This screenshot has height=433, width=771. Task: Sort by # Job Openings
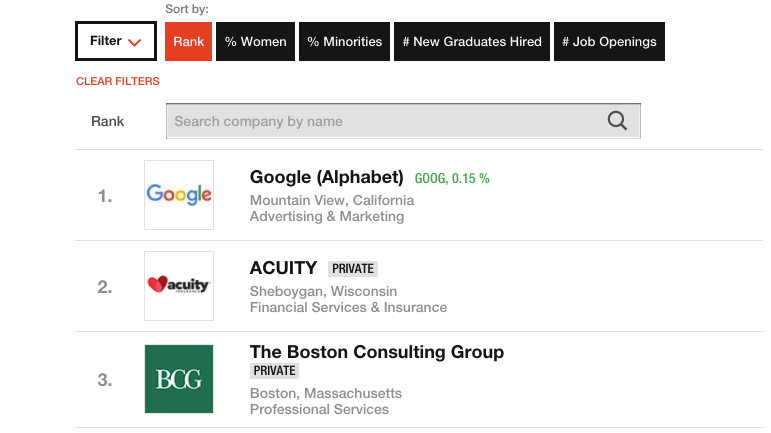point(609,41)
